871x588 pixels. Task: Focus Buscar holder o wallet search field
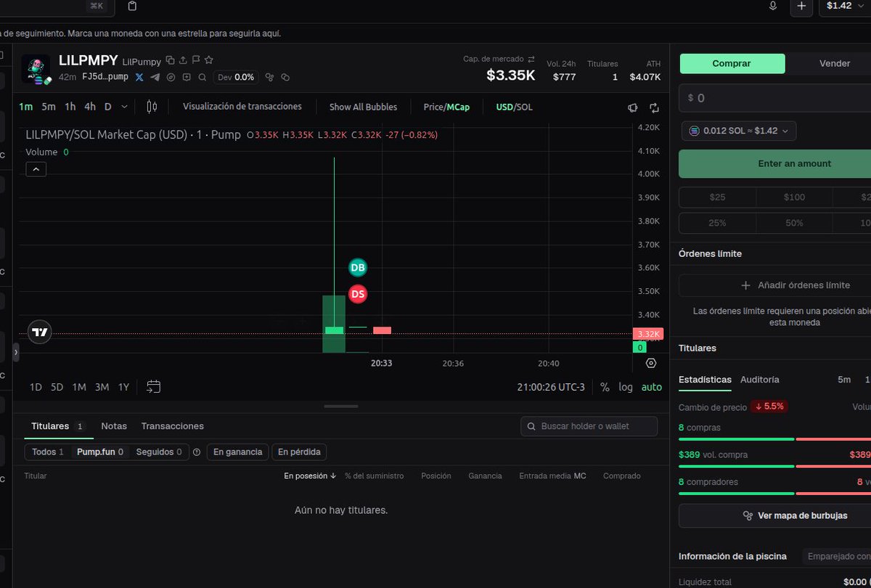tap(589, 426)
